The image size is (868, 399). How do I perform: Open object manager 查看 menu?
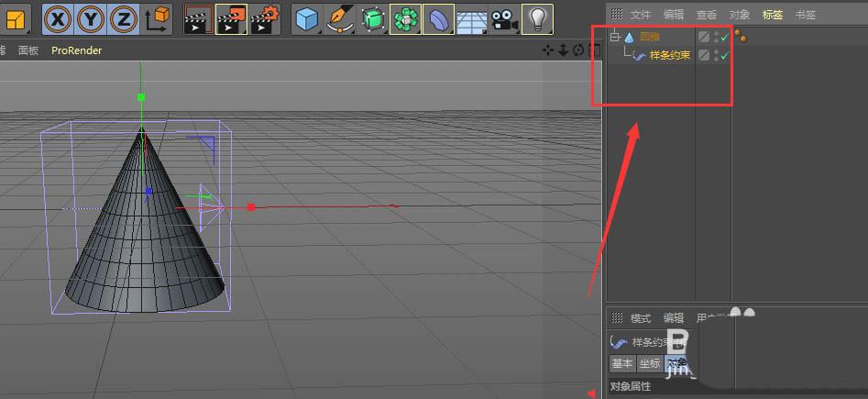point(707,15)
